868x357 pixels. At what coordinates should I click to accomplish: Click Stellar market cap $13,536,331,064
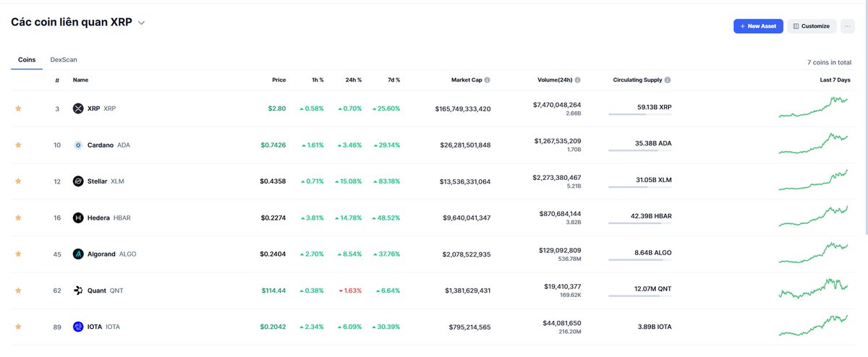465,181
